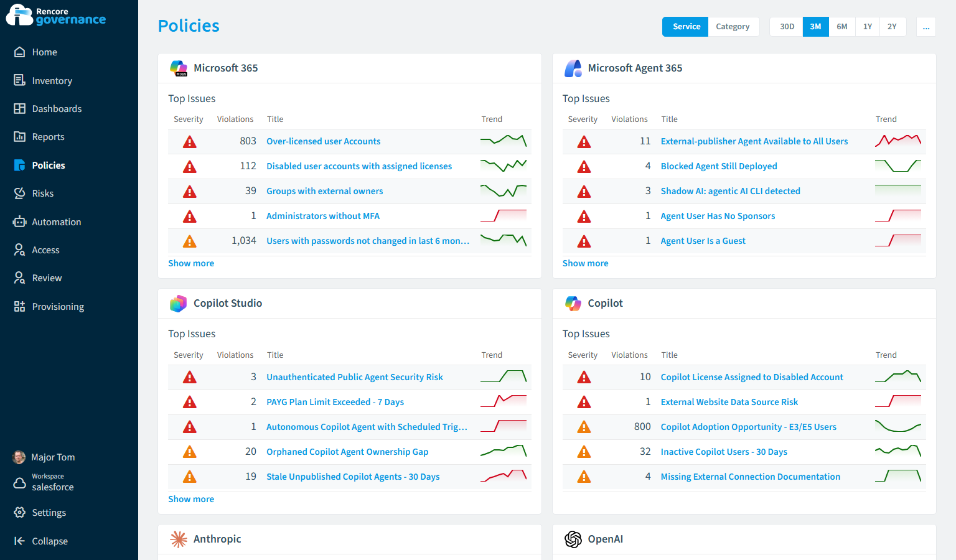Open Risks in the sidebar
Viewport: 956px width, 560px height.
[42, 194]
